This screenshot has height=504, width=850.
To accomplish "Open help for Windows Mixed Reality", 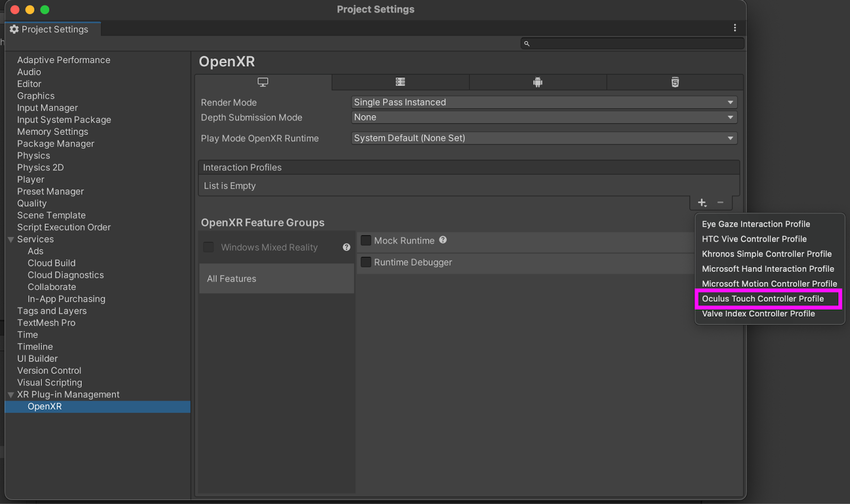I will pyautogui.click(x=346, y=247).
